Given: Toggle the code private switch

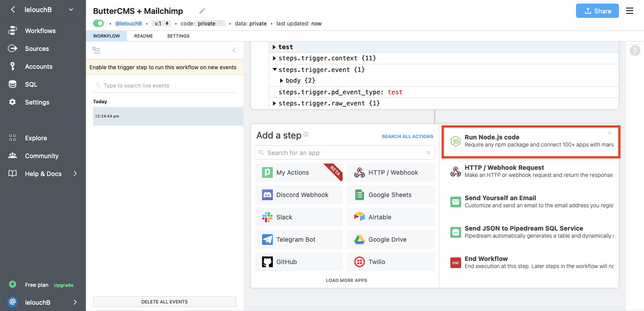Looking at the screenshot, I should coord(211,23).
